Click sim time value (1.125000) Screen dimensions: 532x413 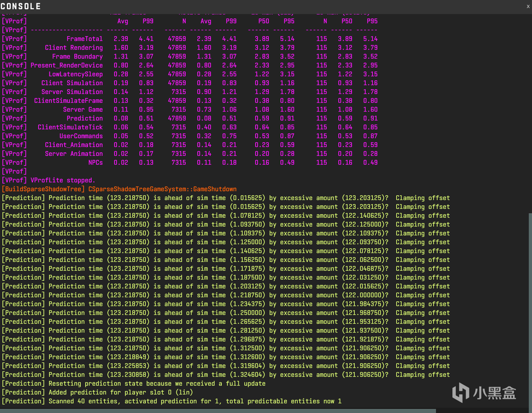tap(248, 242)
